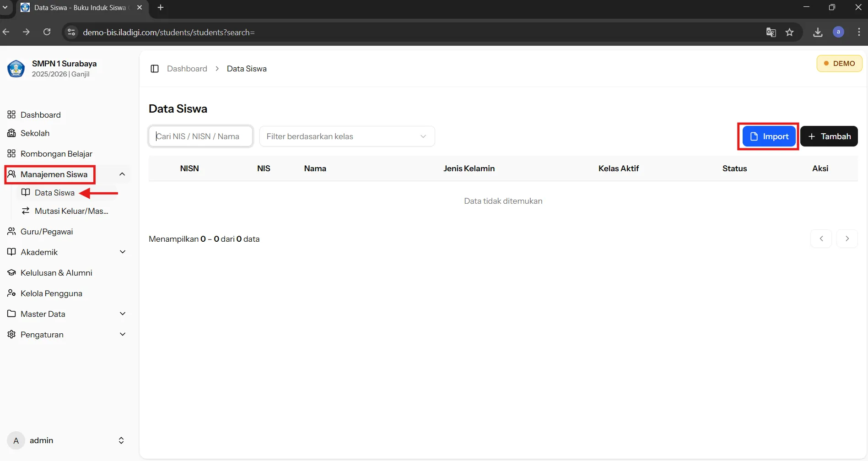Click the Import button
This screenshot has height=461, width=868.
pyautogui.click(x=769, y=136)
